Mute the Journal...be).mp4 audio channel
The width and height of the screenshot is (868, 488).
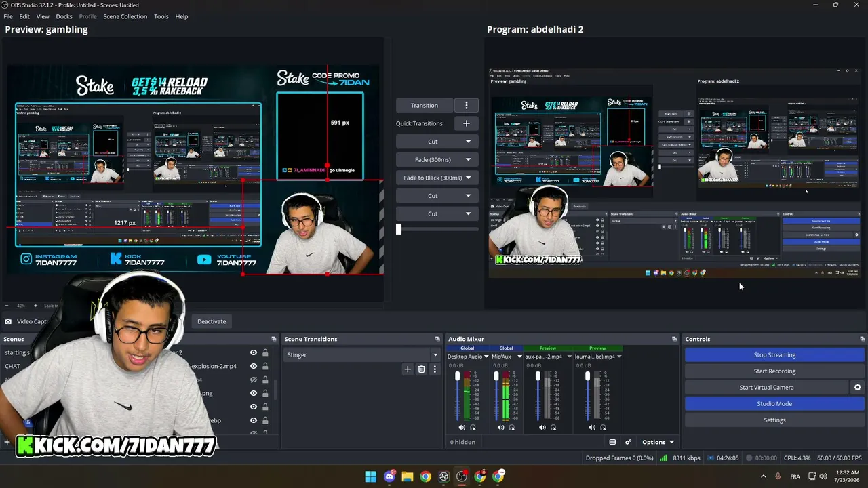592,428
